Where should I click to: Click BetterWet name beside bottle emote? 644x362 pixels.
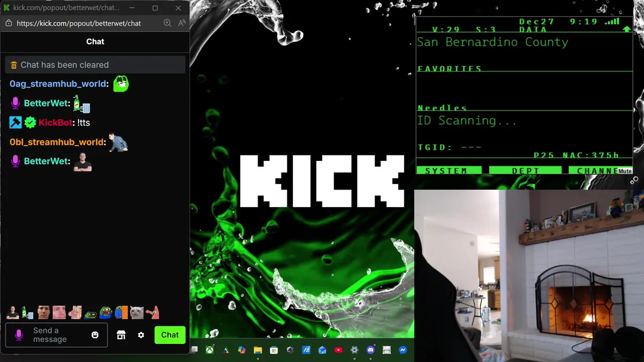click(46, 103)
